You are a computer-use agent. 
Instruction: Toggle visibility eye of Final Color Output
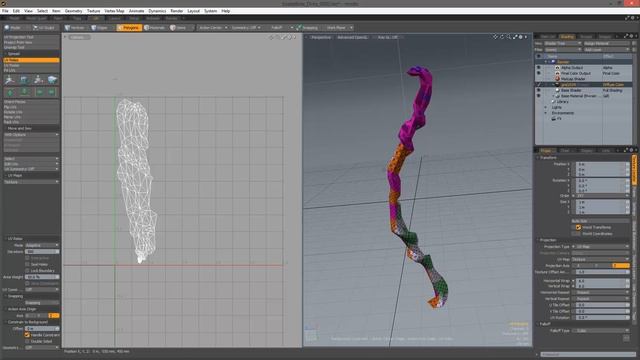(x=538, y=73)
